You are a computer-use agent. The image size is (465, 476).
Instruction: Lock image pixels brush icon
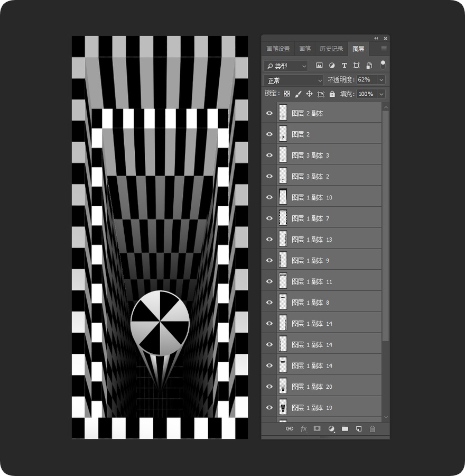click(x=298, y=94)
